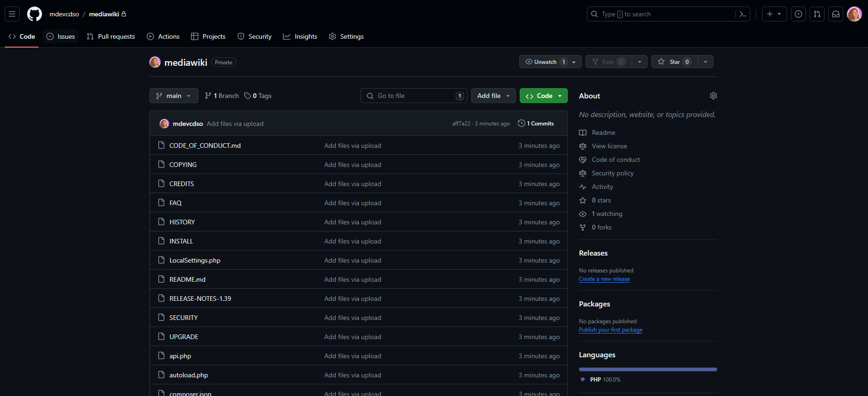
Task: Open the notifications inbox icon
Action: click(836, 14)
